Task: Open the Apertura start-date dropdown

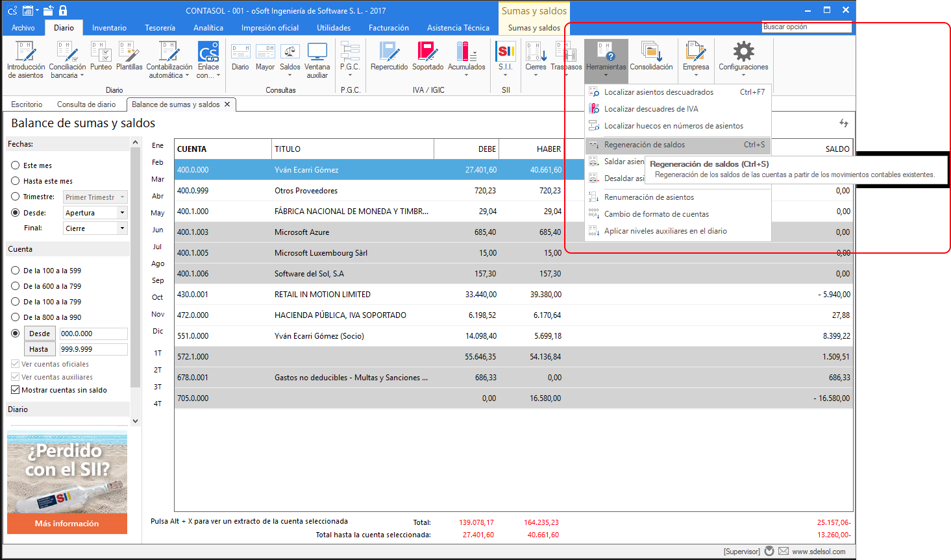Action: pyautogui.click(x=122, y=213)
